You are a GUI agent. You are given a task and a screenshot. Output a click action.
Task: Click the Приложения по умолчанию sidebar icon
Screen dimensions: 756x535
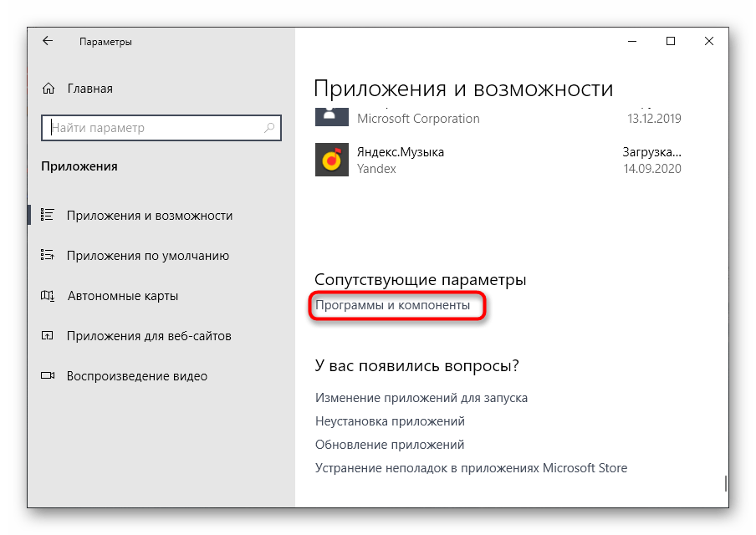[48, 256]
